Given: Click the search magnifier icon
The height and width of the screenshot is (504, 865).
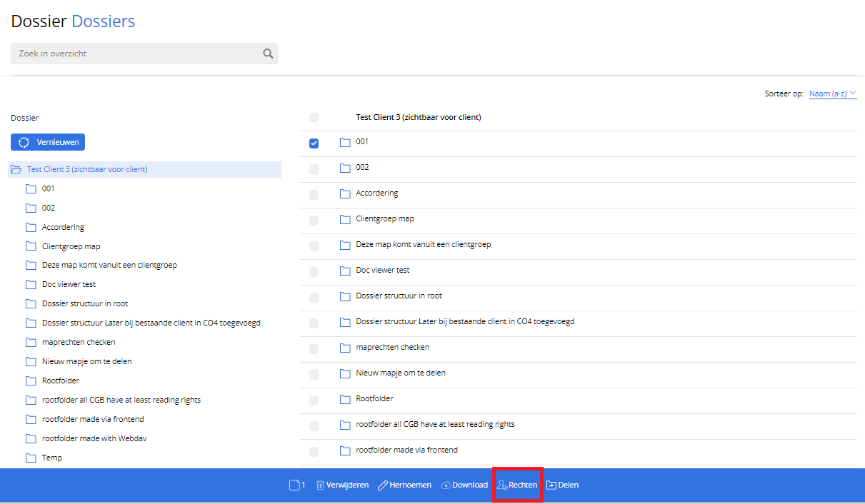Looking at the screenshot, I should click(268, 54).
